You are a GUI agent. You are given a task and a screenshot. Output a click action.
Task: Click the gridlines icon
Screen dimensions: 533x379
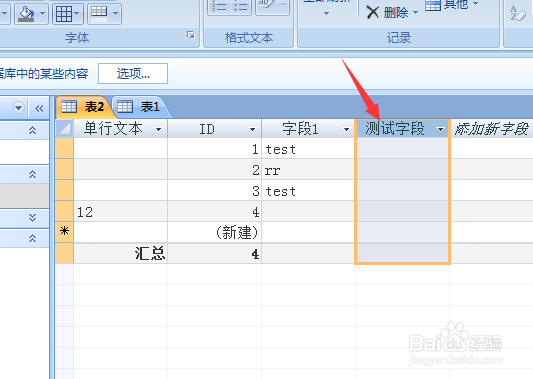(x=64, y=14)
